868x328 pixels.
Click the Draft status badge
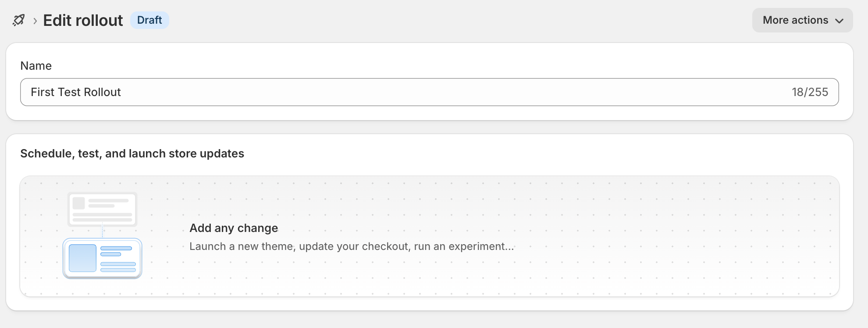click(149, 20)
